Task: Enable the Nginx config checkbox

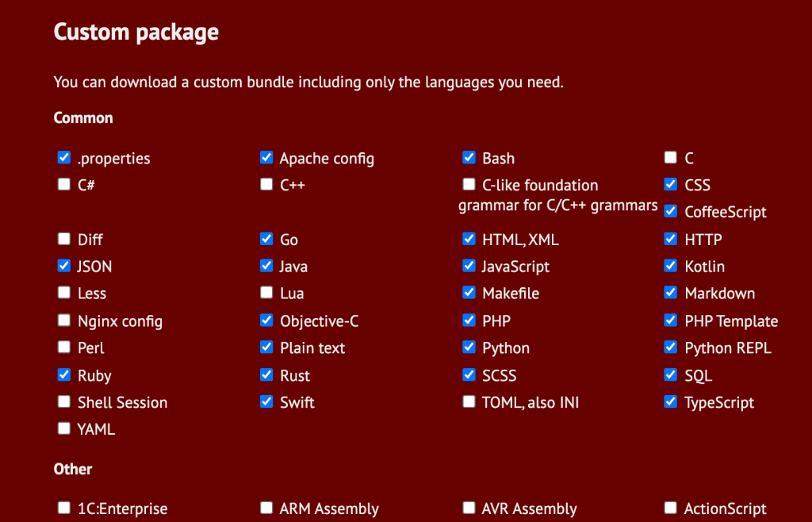Action: click(64, 320)
